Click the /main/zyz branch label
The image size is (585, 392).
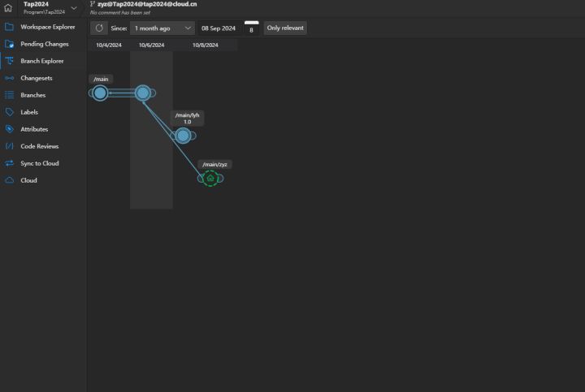coord(214,164)
